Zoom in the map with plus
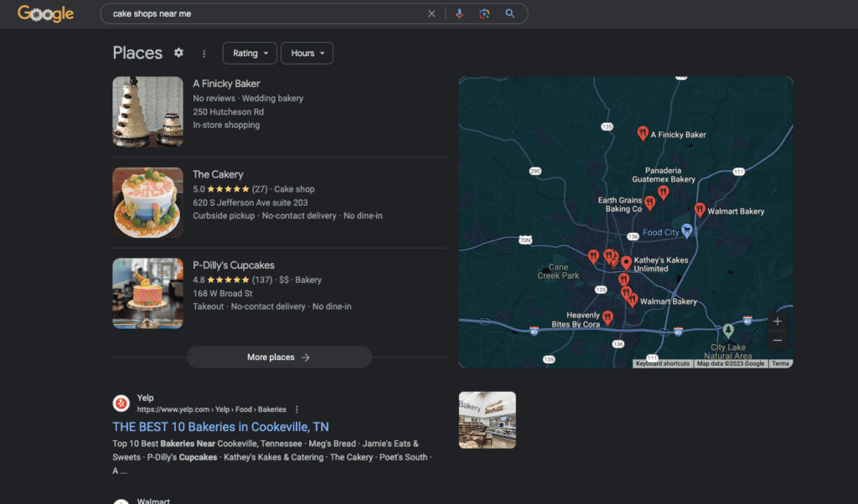This screenshot has width=858, height=504. [x=777, y=321]
